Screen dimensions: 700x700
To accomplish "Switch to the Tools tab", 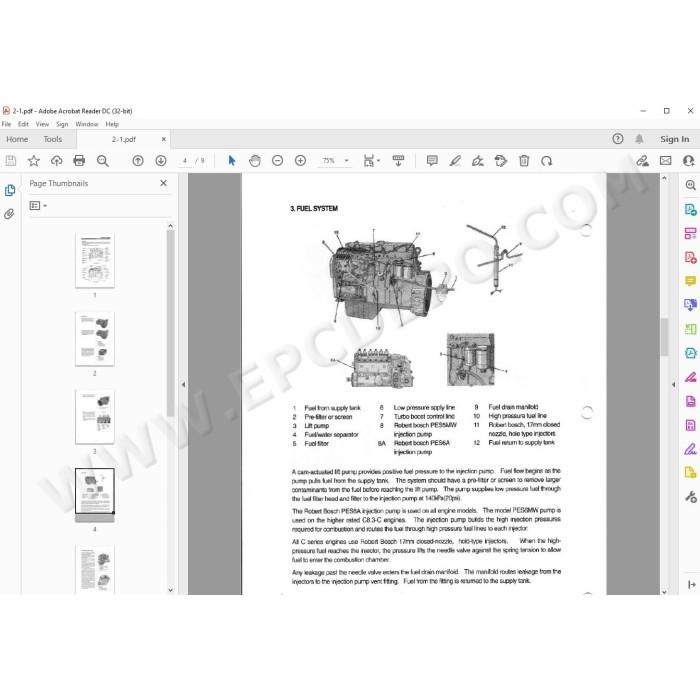I will [x=53, y=139].
